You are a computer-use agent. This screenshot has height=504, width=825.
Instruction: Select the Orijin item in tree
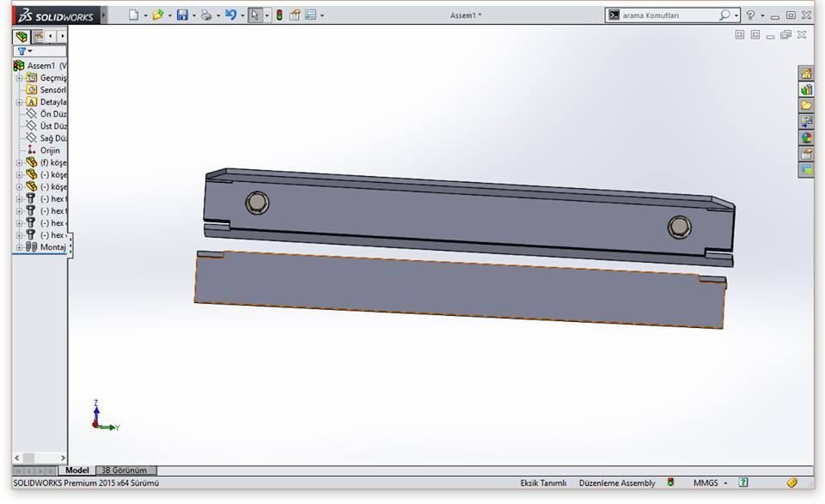[49, 150]
